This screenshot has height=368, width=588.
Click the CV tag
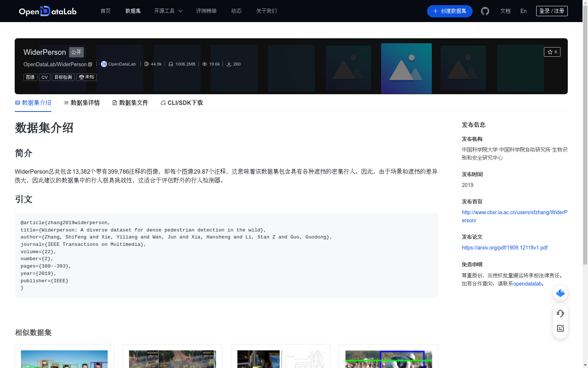click(44, 77)
